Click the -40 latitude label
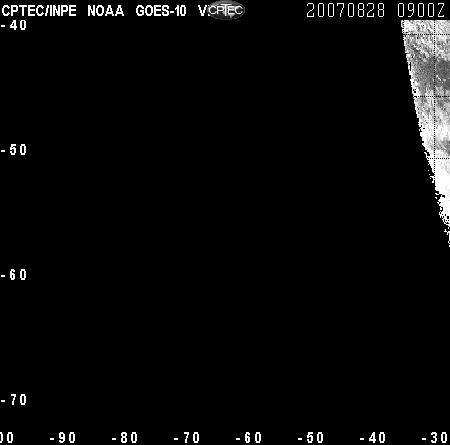Viewport: 450px width, 445px height. click(14, 25)
